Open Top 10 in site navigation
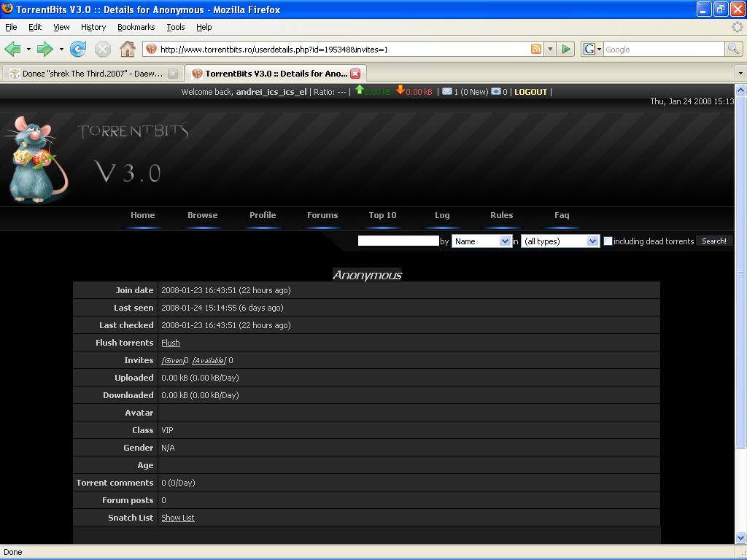 pos(382,215)
